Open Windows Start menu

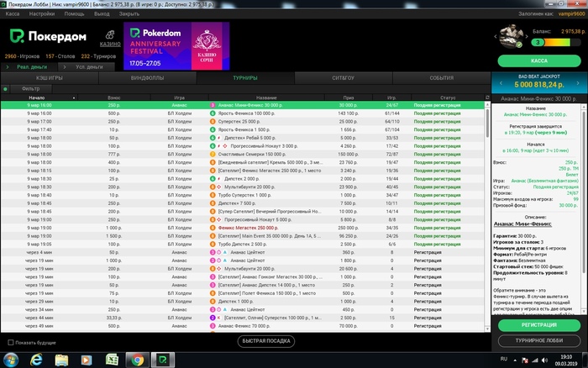(x=10, y=360)
